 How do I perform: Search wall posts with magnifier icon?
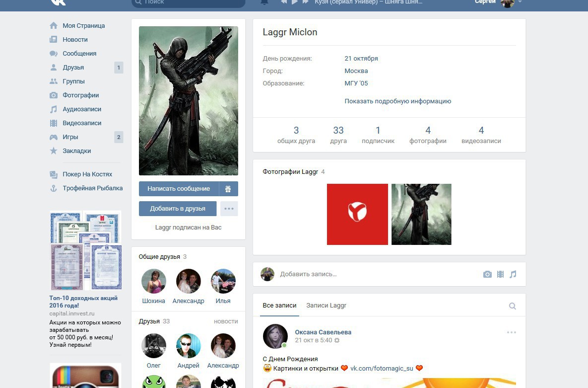click(x=512, y=306)
